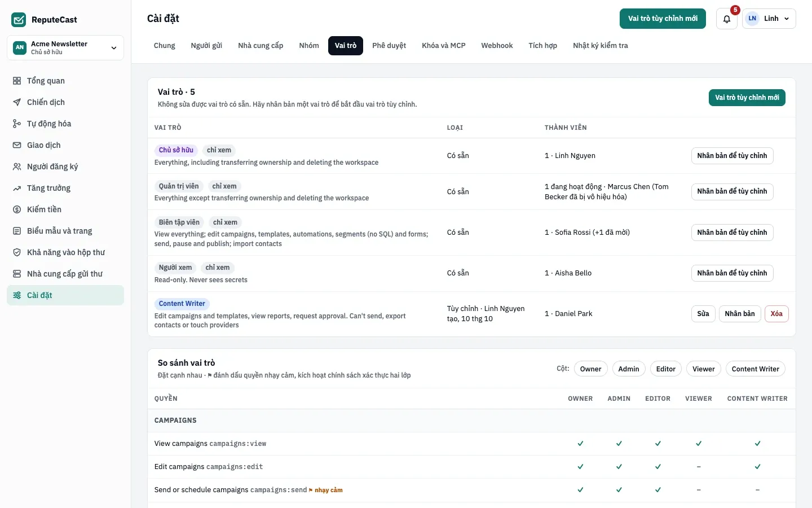Toggle the Editor column chip
The height and width of the screenshot is (508, 812).
[666, 369]
